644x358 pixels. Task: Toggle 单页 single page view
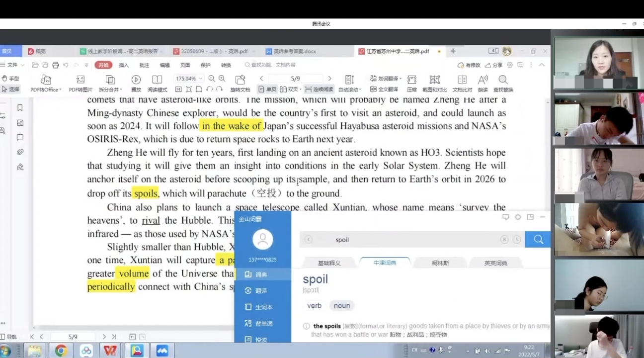[x=267, y=89]
